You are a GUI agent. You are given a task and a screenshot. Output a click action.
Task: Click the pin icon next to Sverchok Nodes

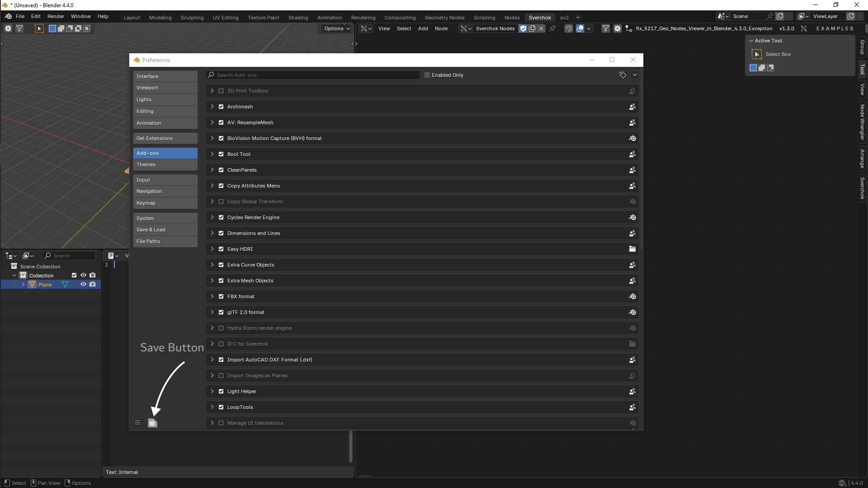point(552,28)
